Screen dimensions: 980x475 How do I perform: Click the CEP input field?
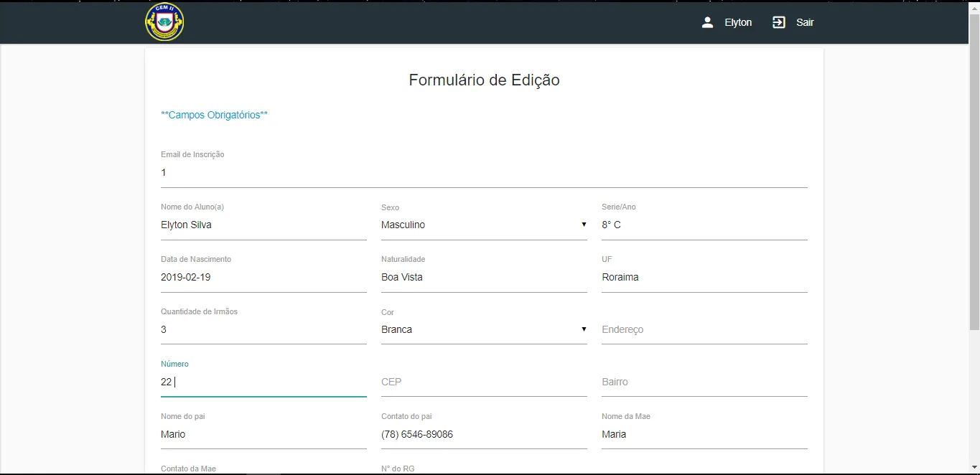pos(484,382)
